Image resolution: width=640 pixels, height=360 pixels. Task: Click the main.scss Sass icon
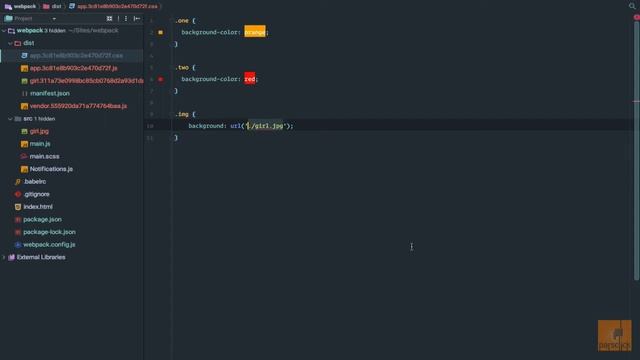tap(24, 156)
